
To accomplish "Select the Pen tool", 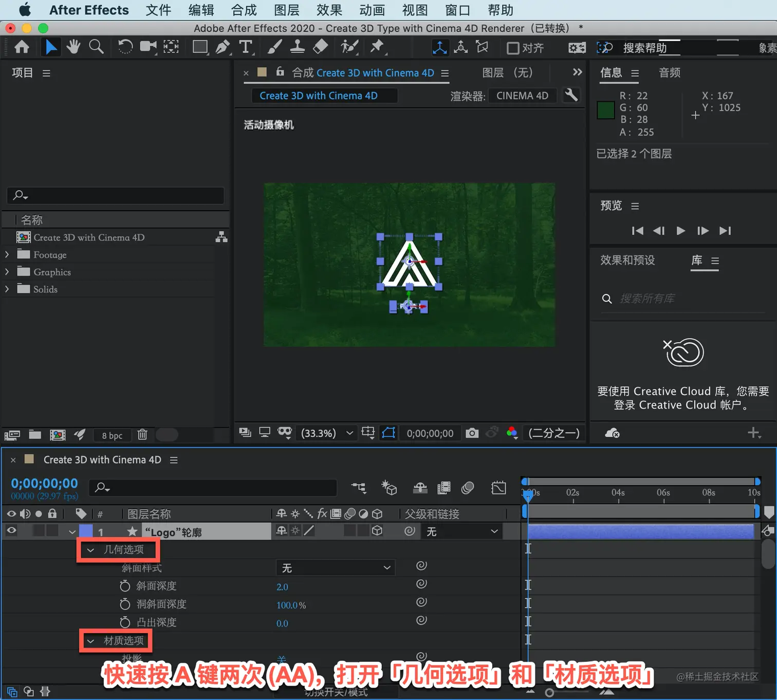I will coord(223,47).
